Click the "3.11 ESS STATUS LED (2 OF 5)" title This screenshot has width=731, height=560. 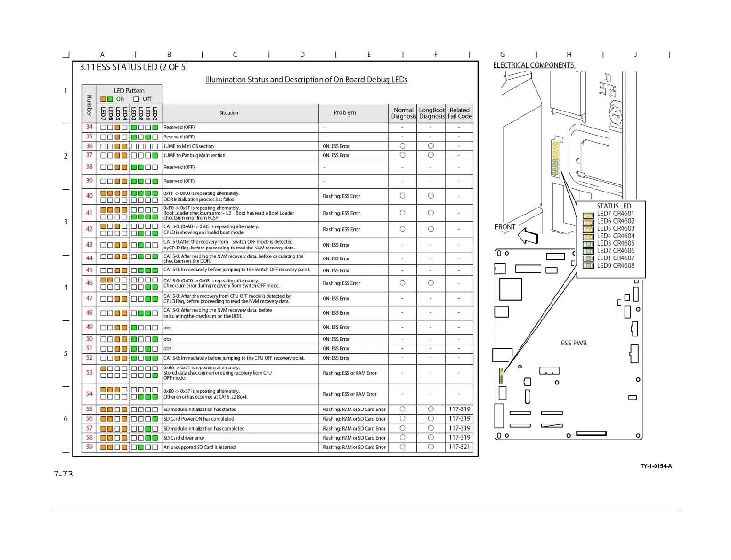point(134,67)
